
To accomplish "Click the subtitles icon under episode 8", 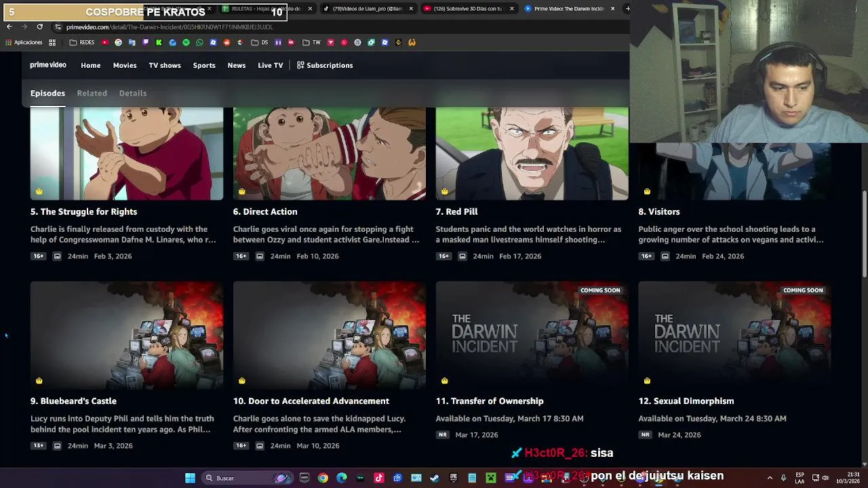I will click(x=665, y=256).
